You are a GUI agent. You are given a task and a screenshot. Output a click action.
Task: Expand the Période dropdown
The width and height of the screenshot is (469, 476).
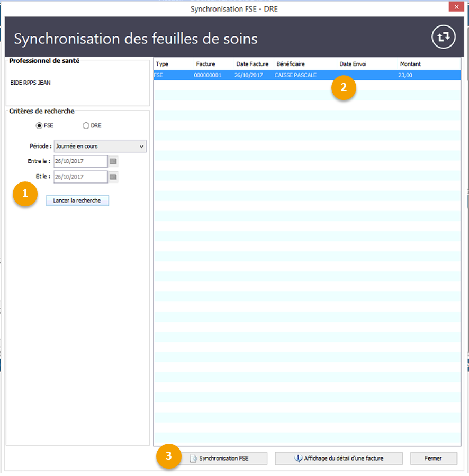click(100, 146)
